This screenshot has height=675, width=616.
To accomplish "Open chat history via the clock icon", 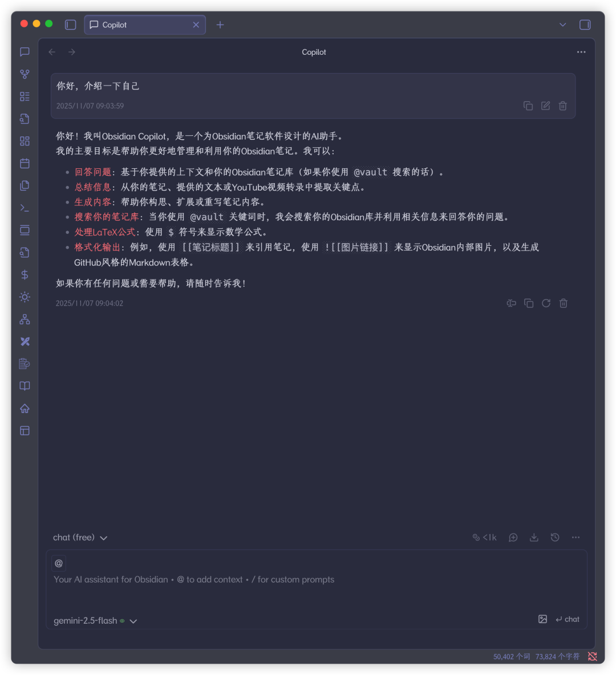I will tap(554, 537).
